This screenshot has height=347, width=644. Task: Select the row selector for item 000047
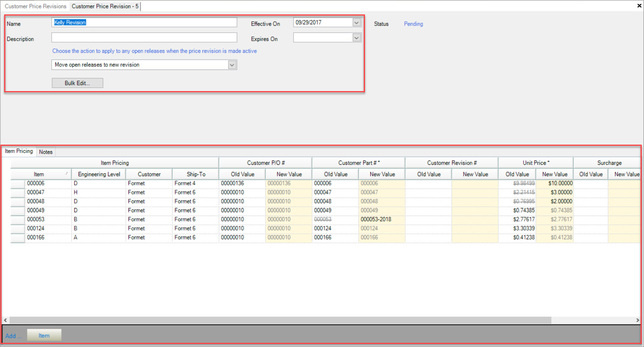coord(18,192)
